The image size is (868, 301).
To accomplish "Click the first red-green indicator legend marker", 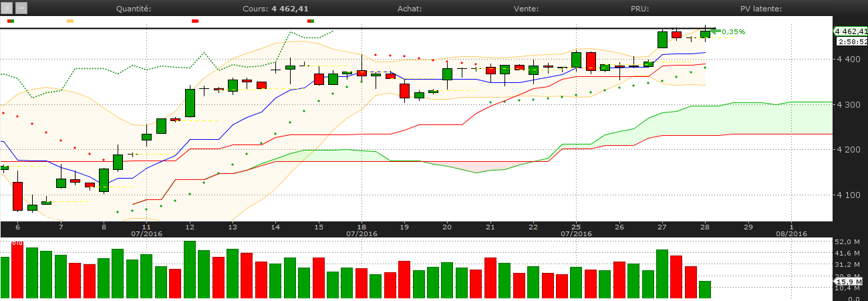I will click(x=10, y=21).
